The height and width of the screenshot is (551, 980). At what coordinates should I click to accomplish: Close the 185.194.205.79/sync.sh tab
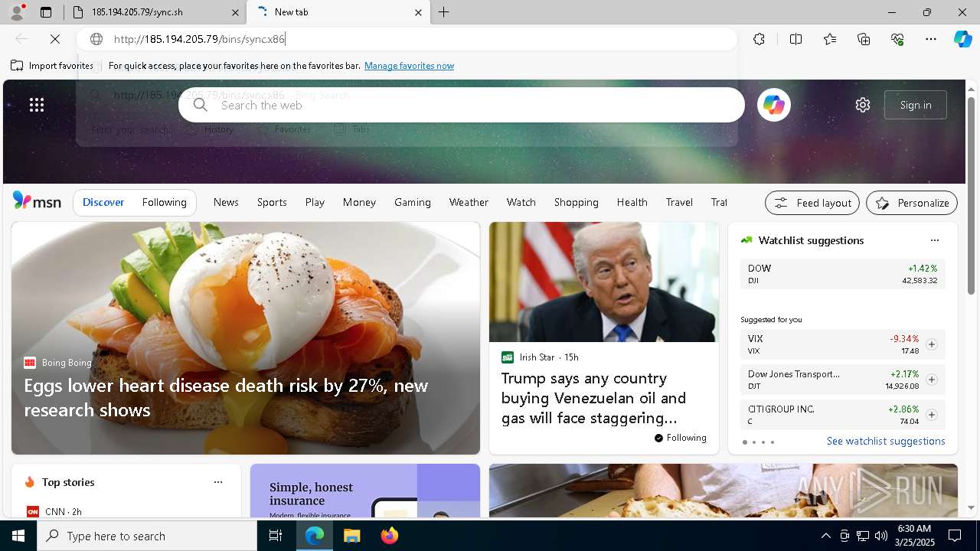point(236,12)
